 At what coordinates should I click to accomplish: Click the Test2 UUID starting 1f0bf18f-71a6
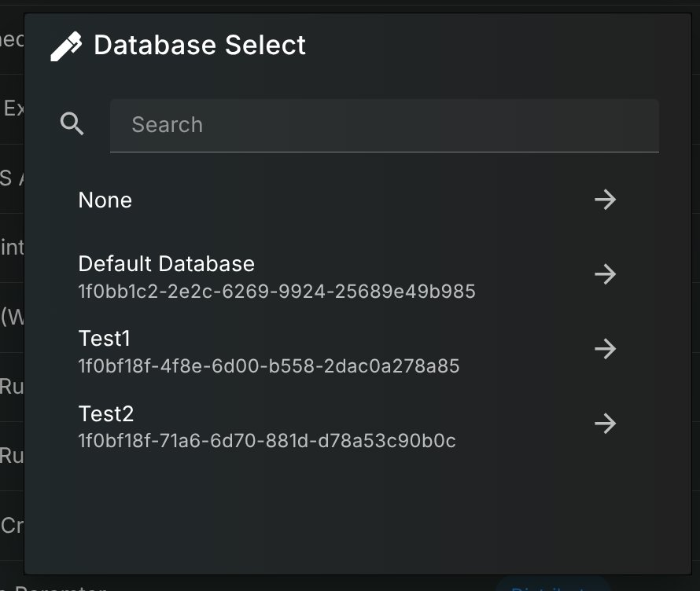click(267, 441)
